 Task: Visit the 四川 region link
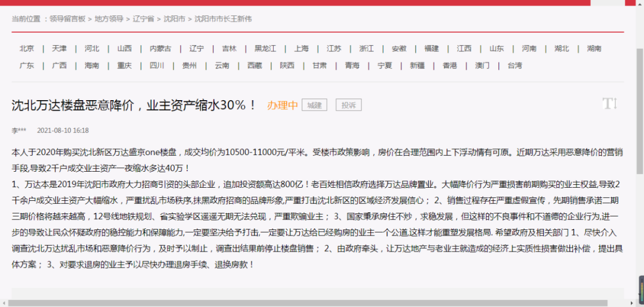click(157, 65)
